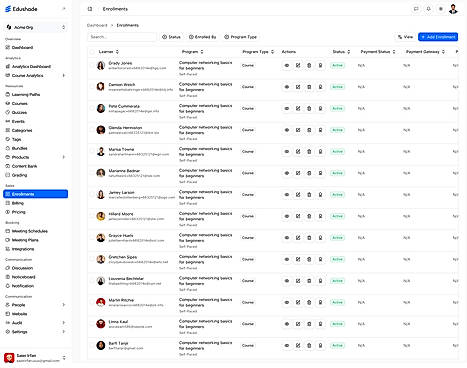Expand Settings submenu in sidebar
This screenshot has width=467, height=368.
(x=63, y=332)
